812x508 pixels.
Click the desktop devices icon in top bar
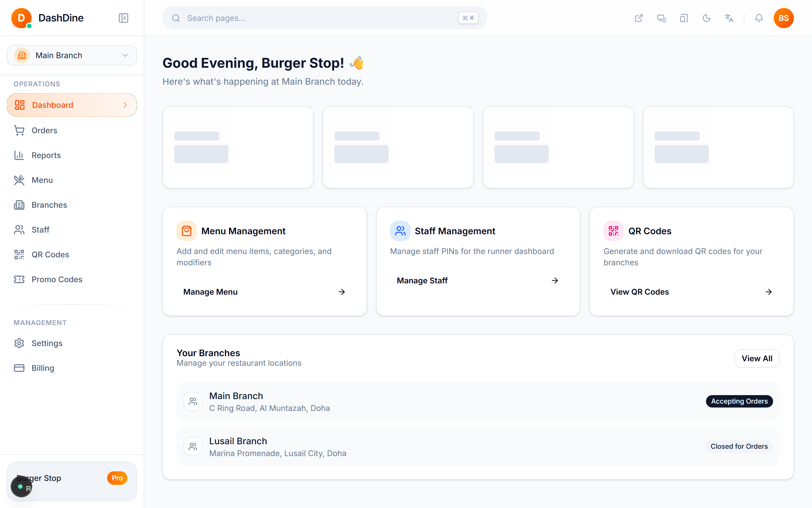point(661,18)
